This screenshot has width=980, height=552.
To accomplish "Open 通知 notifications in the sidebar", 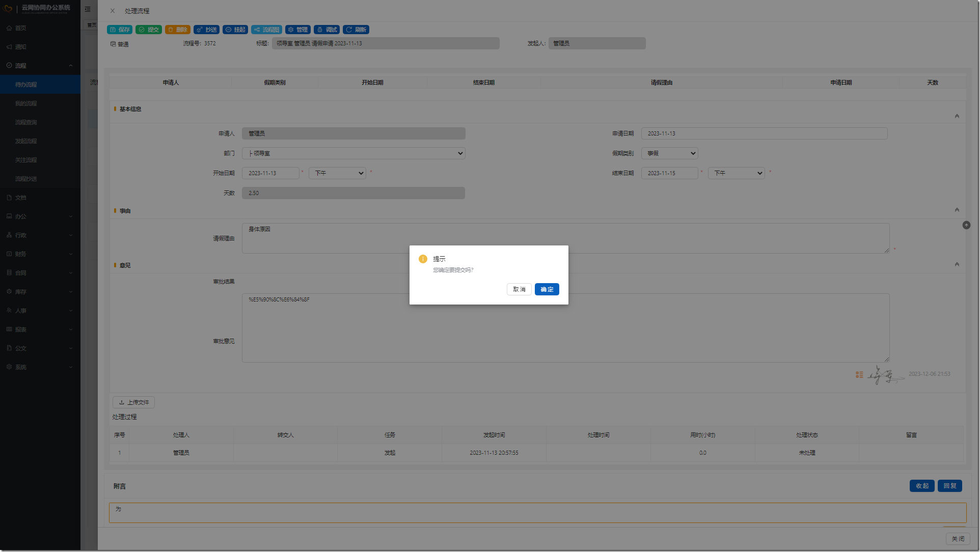I will pos(40,47).
